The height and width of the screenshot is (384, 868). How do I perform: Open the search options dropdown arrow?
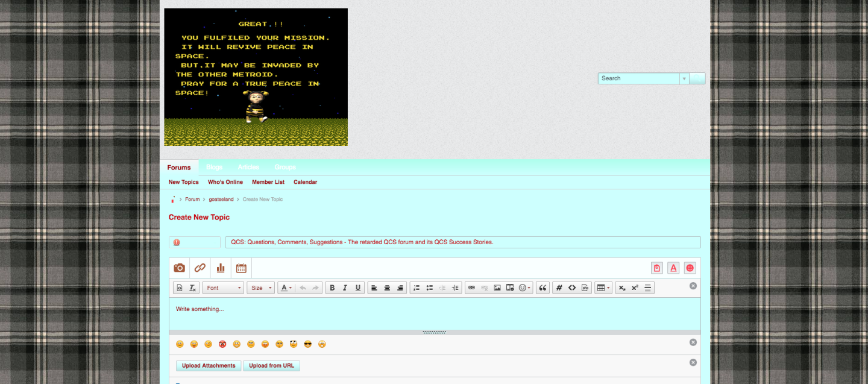point(684,78)
